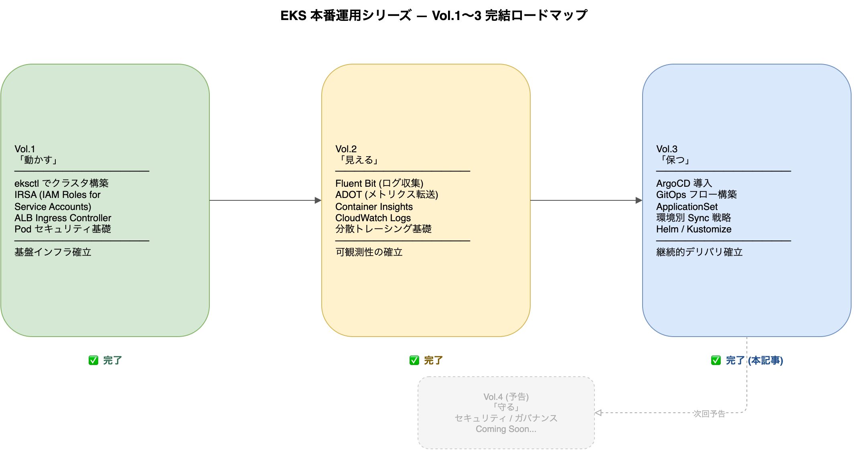Click the diagram title "EKS 本番運用シリーズ"
Image resolution: width=868 pixels, height=450 pixels.
(x=346, y=16)
